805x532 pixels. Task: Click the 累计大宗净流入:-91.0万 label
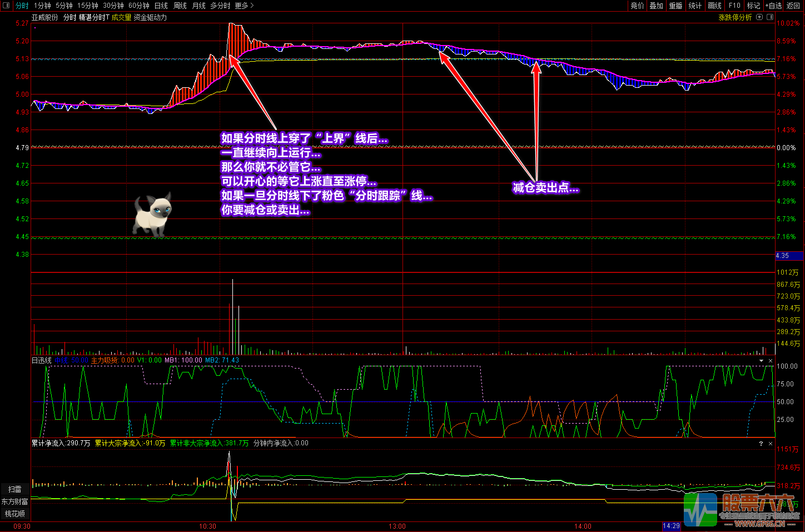(130, 443)
